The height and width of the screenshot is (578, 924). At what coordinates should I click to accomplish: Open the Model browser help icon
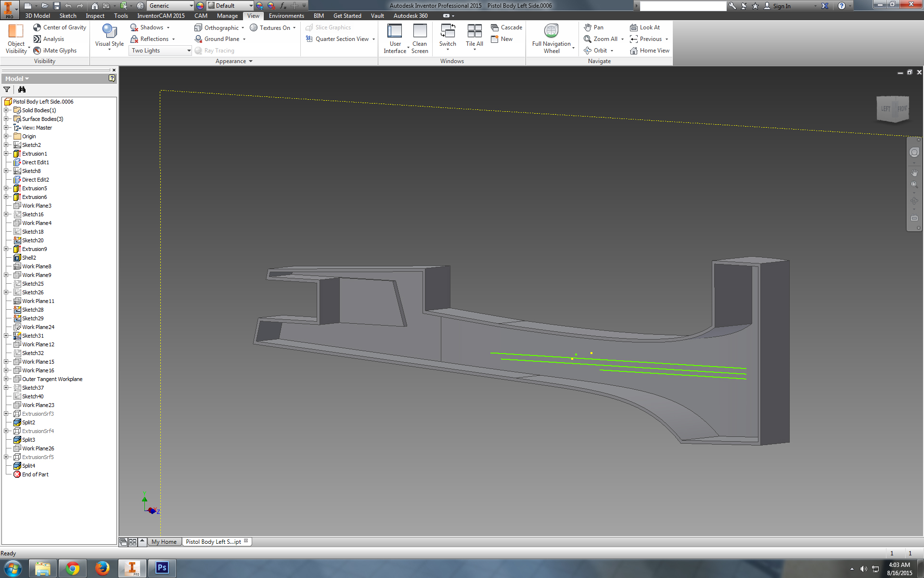pyautogui.click(x=112, y=78)
